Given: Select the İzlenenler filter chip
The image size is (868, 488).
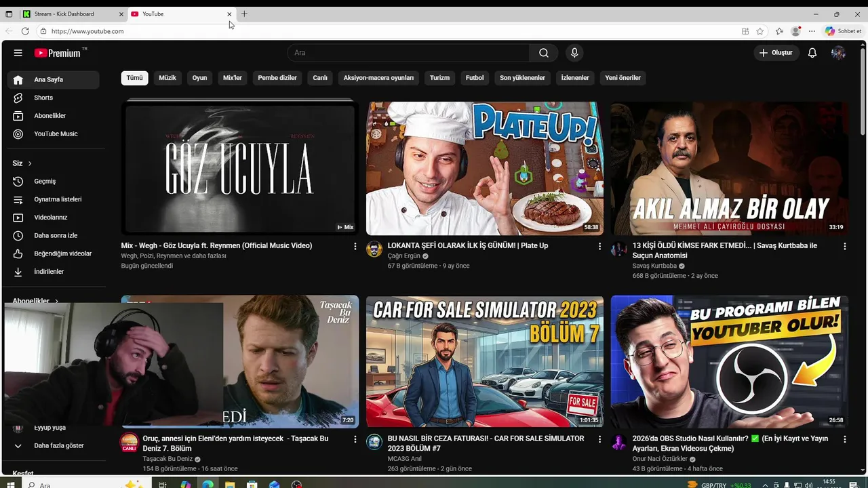Looking at the screenshot, I should click(575, 78).
